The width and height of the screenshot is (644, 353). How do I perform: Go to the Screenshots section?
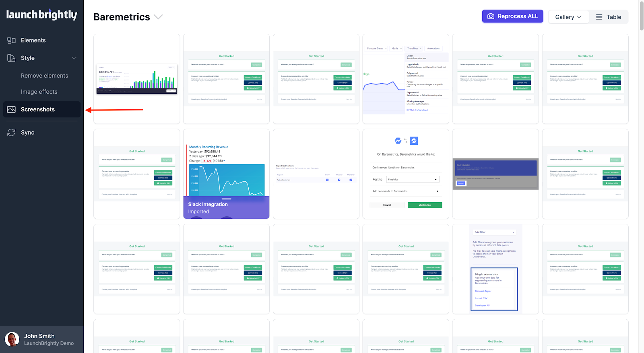click(42, 109)
